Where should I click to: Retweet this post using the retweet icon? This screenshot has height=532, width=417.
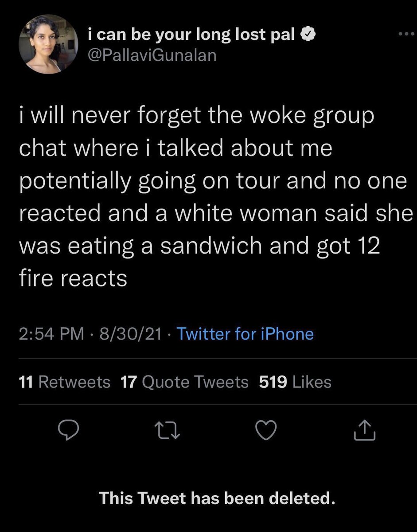point(167,430)
